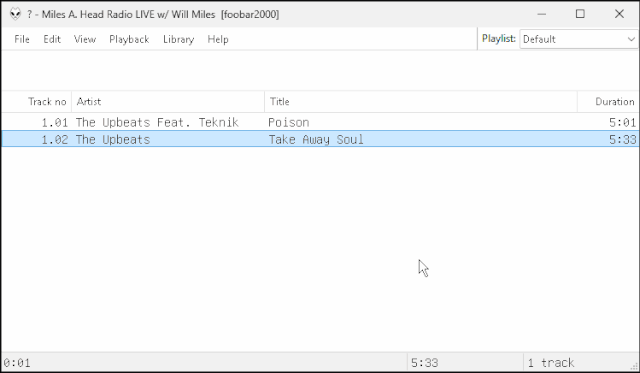Click the 5:33 total time in status bar
Image resolution: width=640 pixels, height=373 pixels.
(x=424, y=363)
